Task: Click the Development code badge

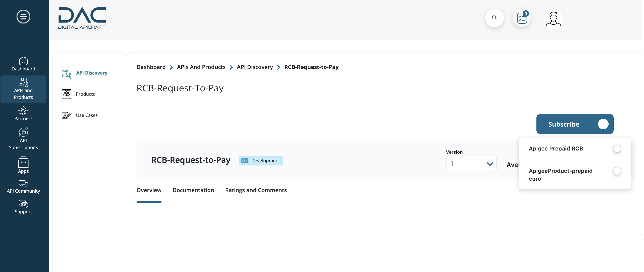Action: click(x=260, y=160)
